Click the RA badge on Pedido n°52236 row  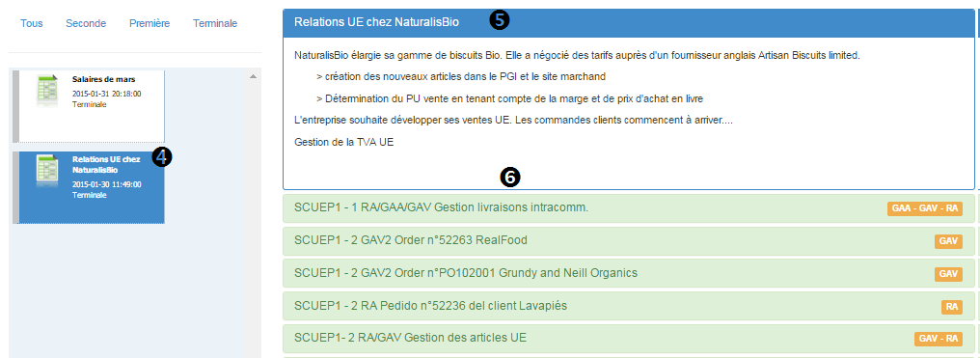click(952, 306)
